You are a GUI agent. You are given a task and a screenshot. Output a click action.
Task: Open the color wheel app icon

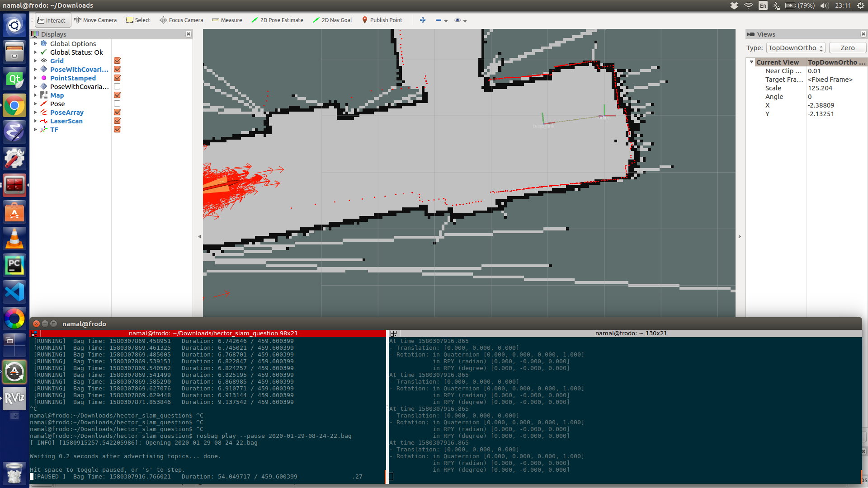pyautogui.click(x=14, y=319)
